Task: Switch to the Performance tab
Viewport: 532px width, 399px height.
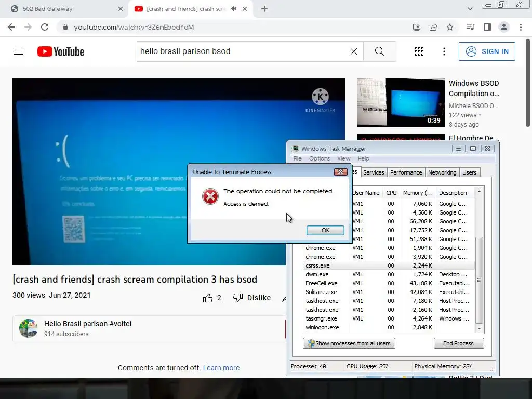Action: pos(406,172)
